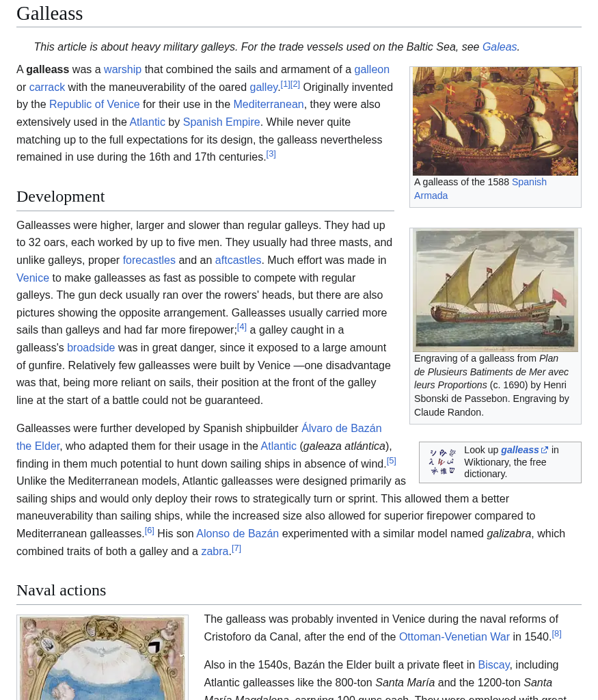The height and width of the screenshot is (700, 598).
Task: Open the warship article link
Action: (122, 70)
